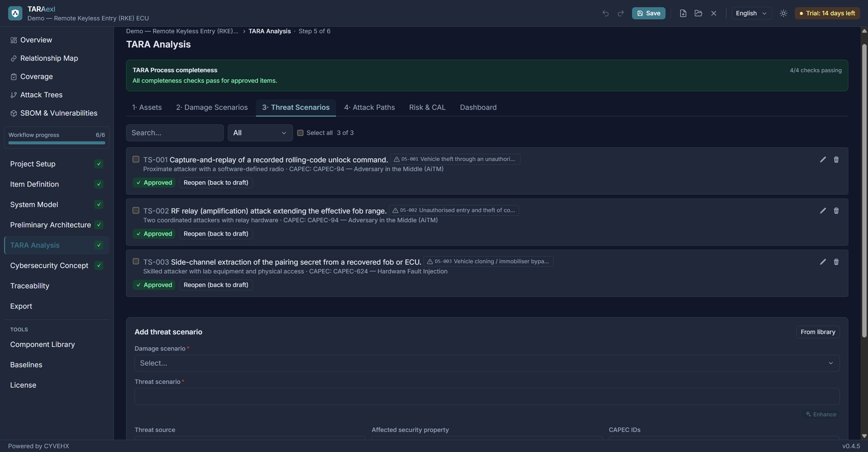
Task: Reopen TS-002 back to draft
Action: [216, 234]
